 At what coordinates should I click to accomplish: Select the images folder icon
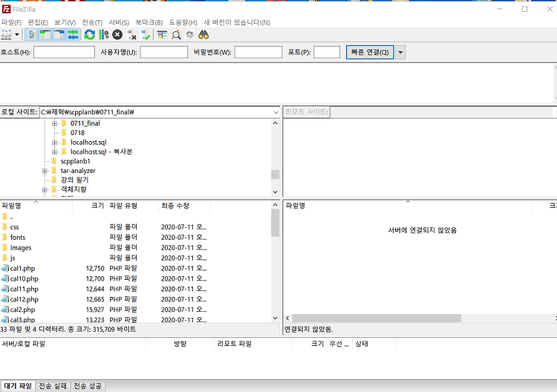4,247
